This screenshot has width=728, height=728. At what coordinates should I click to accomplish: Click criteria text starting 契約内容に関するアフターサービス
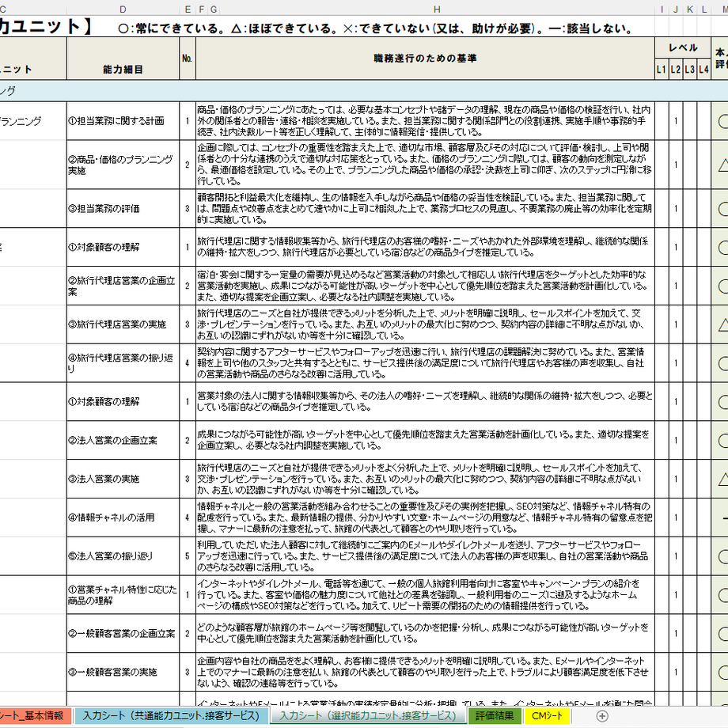click(425, 363)
